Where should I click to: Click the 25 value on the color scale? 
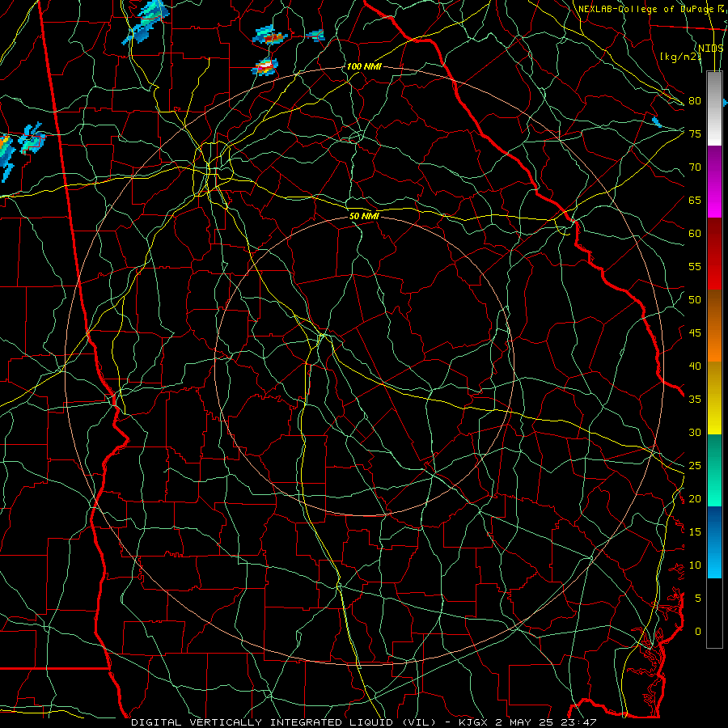[695, 466]
